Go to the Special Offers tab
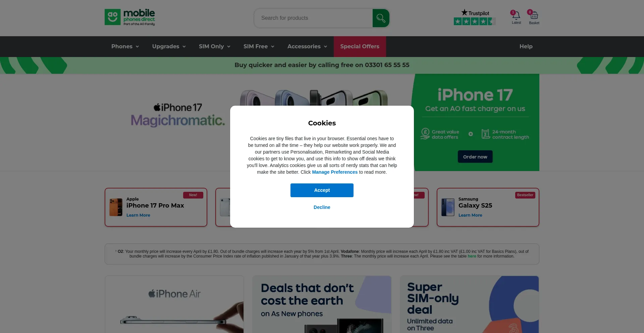 [x=360, y=47]
